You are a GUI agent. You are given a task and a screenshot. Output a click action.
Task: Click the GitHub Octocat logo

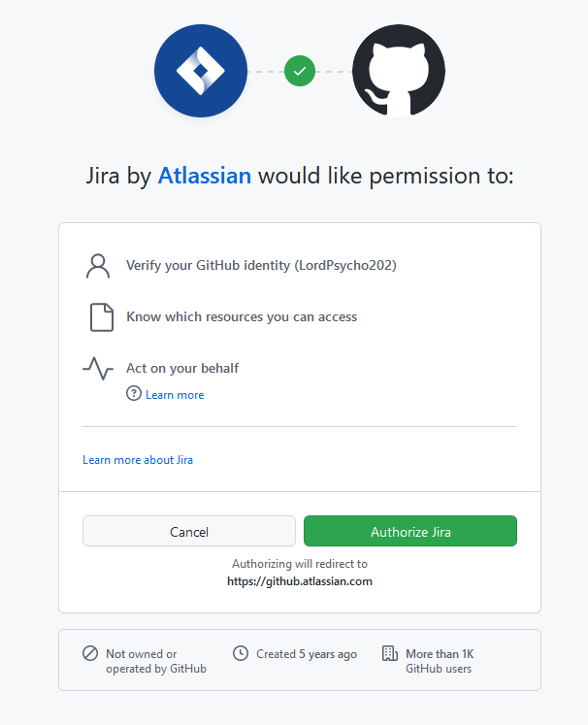[x=398, y=71]
